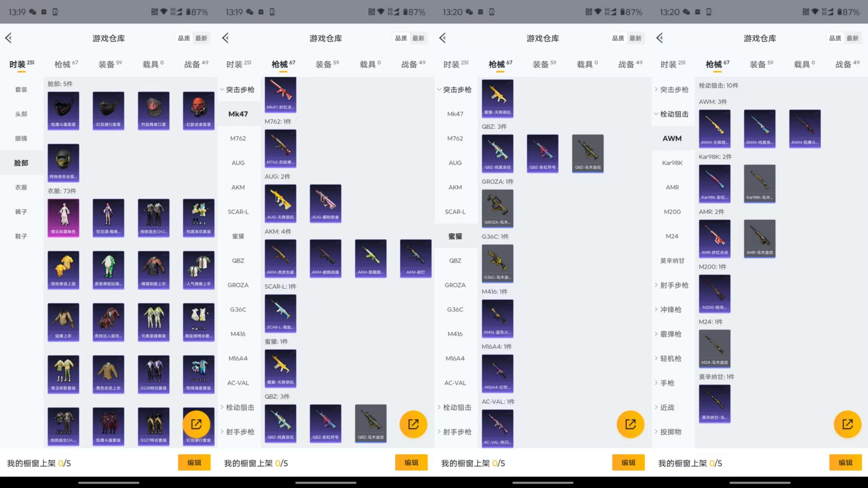
Task: Sort by 品质 in the fourth screenshot
Action: pos(835,38)
